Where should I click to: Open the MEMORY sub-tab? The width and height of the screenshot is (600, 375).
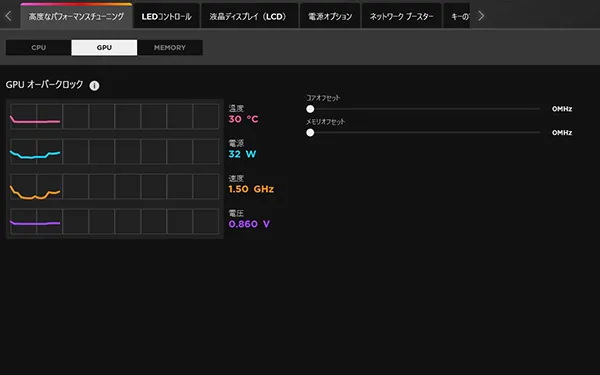(x=170, y=48)
